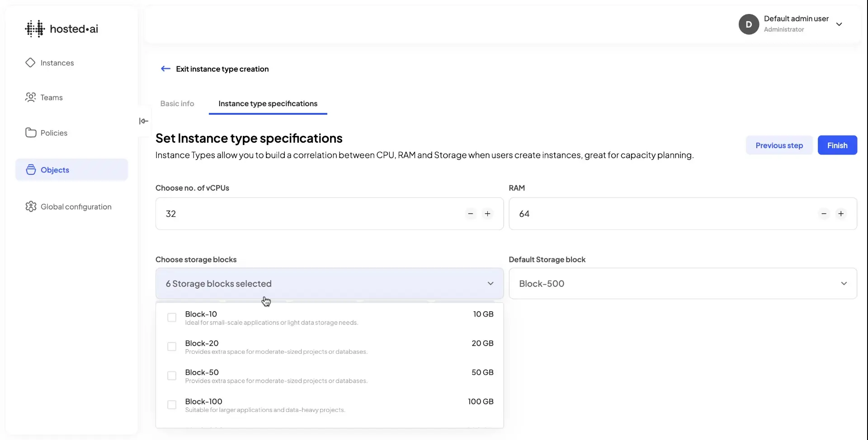Expand the admin user account menu
868x440 pixels.
point(840,24)
